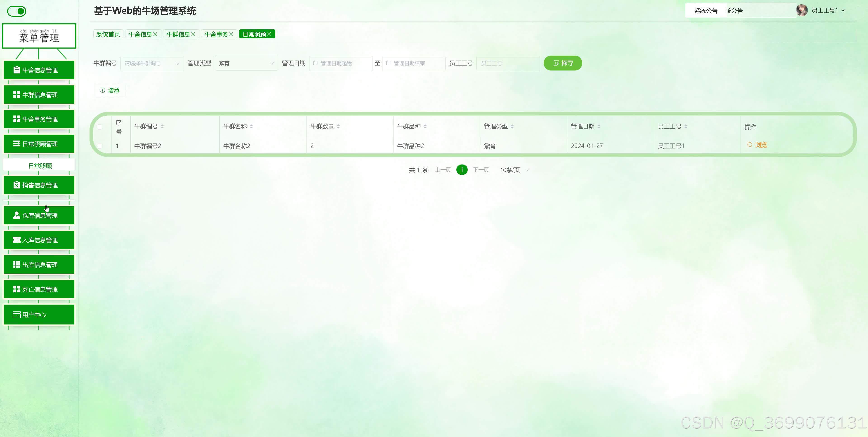868x437 pixels.
Task: Sort by 牛群数量 column arrows
Action: tap(338, 126)
